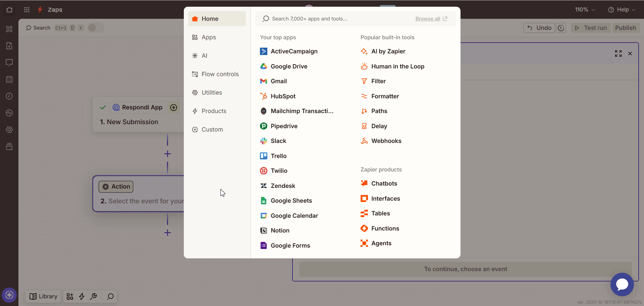The height and width of the screenshot is (306, 644).
Task: Select the Zendesk app
Action: point(278,186)
